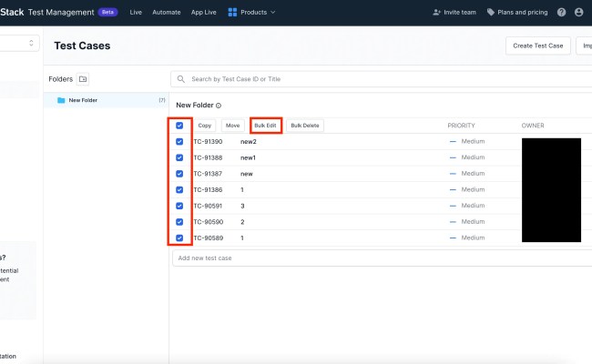Click the OWNER column header
The image size is (592, 364).
[533, 126]
